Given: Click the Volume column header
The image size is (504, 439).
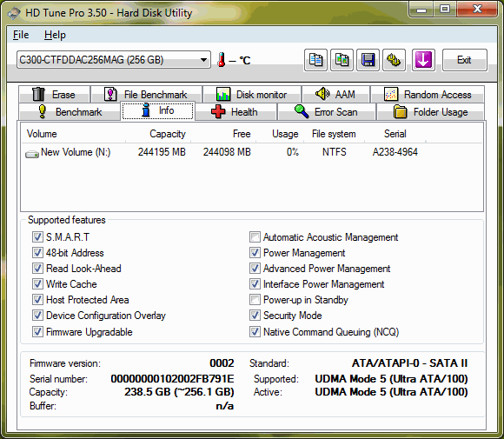Looking at the screenshot, I should coord(74,134).
